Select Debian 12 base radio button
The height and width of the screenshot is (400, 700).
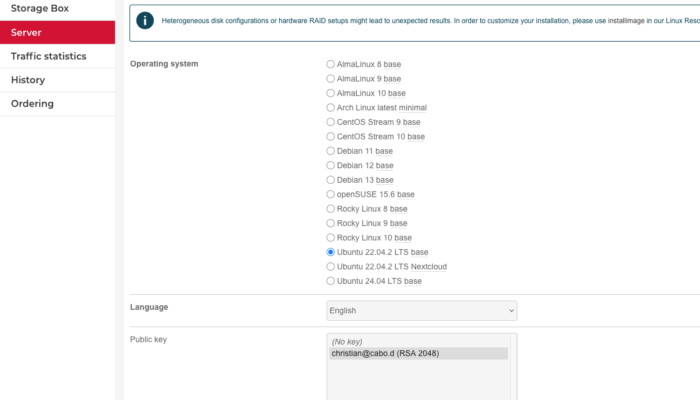[331, 165]
